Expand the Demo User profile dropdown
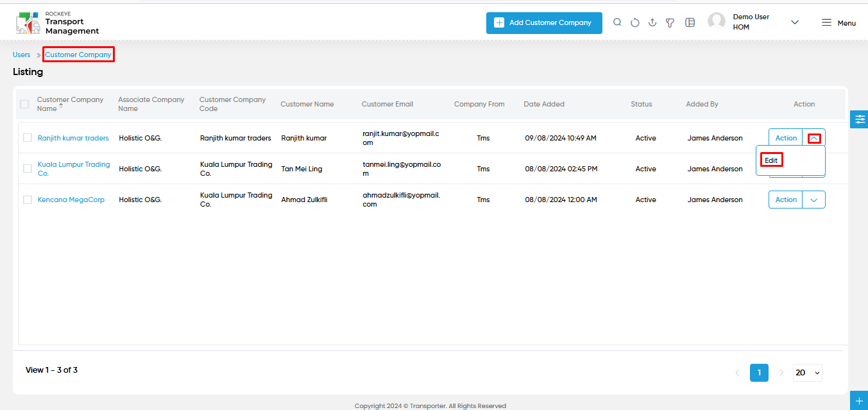The width and height of the screenshot is (868, 410). 795,22
